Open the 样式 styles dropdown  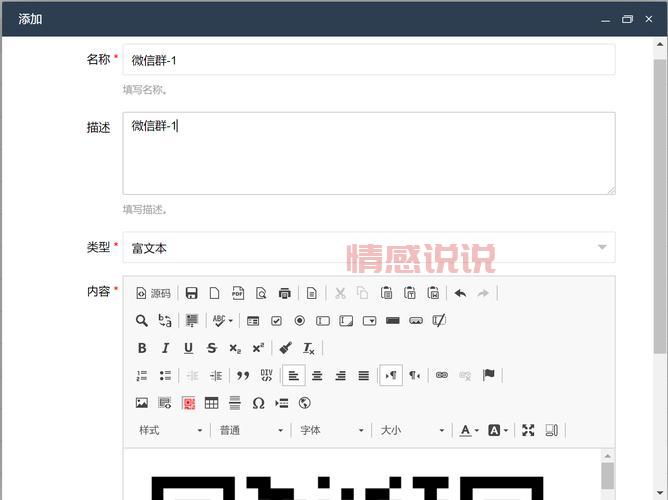(170, 430)
